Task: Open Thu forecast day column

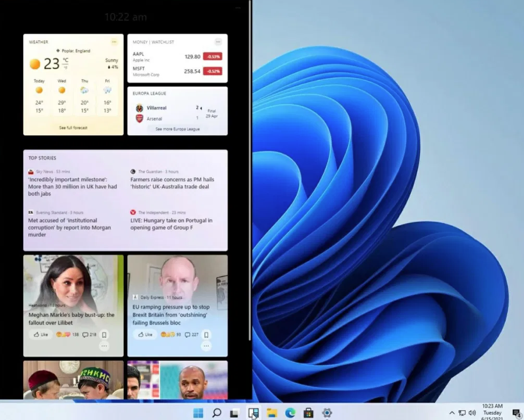Action: [x=84, y=96]
